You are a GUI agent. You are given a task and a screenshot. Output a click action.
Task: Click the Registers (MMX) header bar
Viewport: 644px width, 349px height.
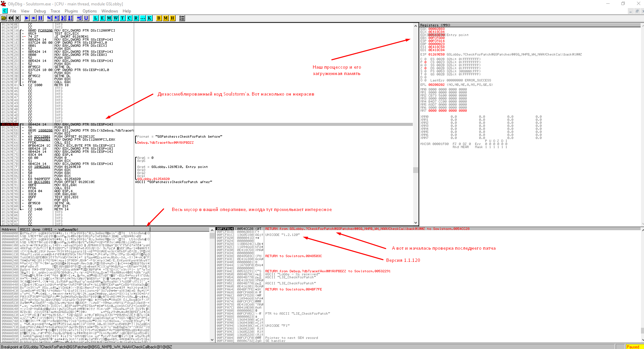(x=530, y=25)
